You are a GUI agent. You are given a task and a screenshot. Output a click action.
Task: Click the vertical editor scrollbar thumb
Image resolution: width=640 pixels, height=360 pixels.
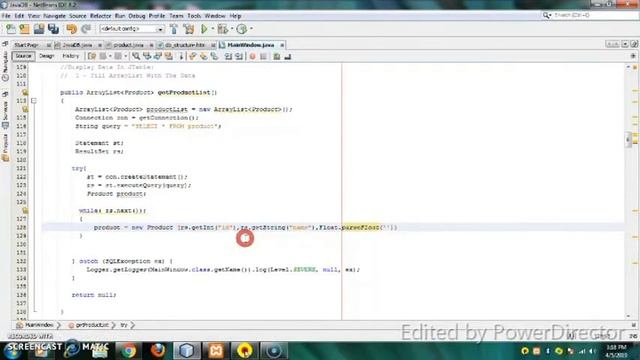pos(628,139)
